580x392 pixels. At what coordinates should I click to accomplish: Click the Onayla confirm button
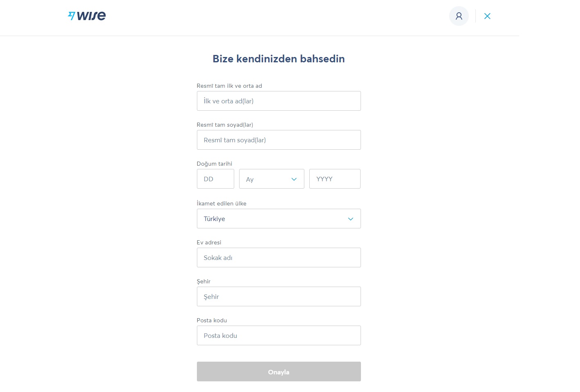coord(279,371)
